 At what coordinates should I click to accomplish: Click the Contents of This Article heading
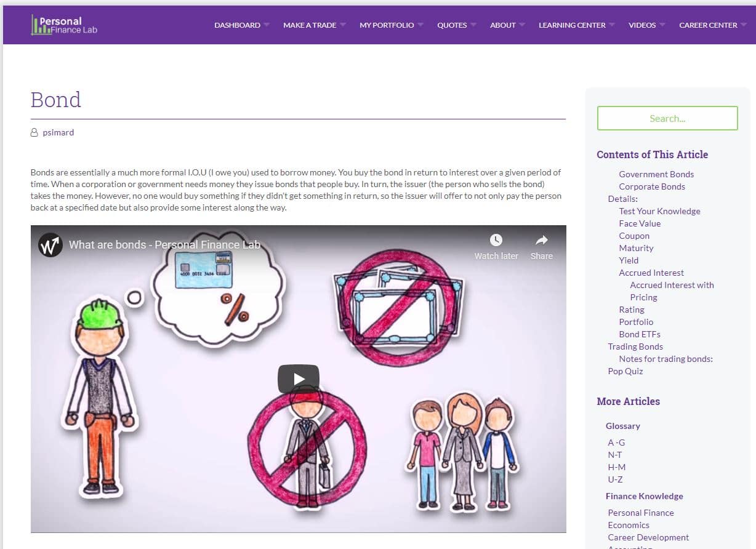652,154
